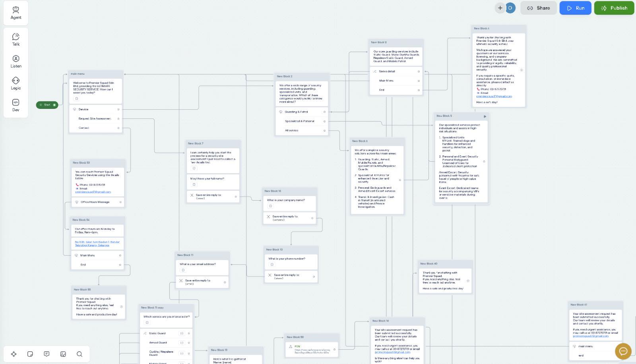Select Guarding & Patrol choice in New Block 2
The height and width of the screenshot is (364, 636).
[302, 112]
